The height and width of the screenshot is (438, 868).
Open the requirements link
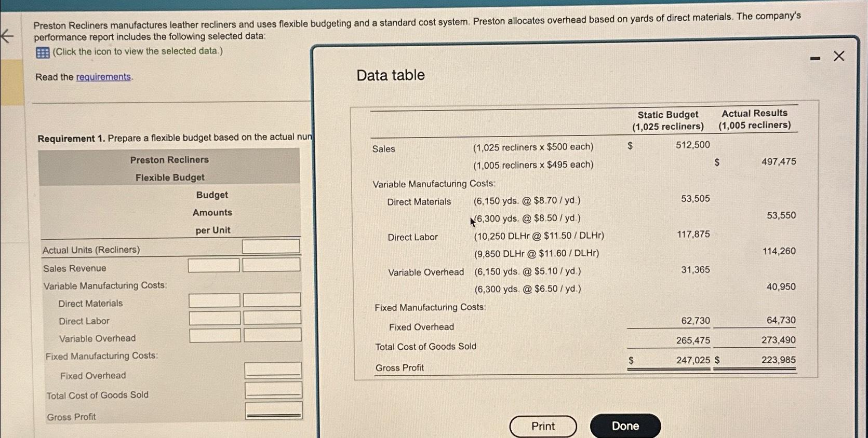tap(103, 77)
